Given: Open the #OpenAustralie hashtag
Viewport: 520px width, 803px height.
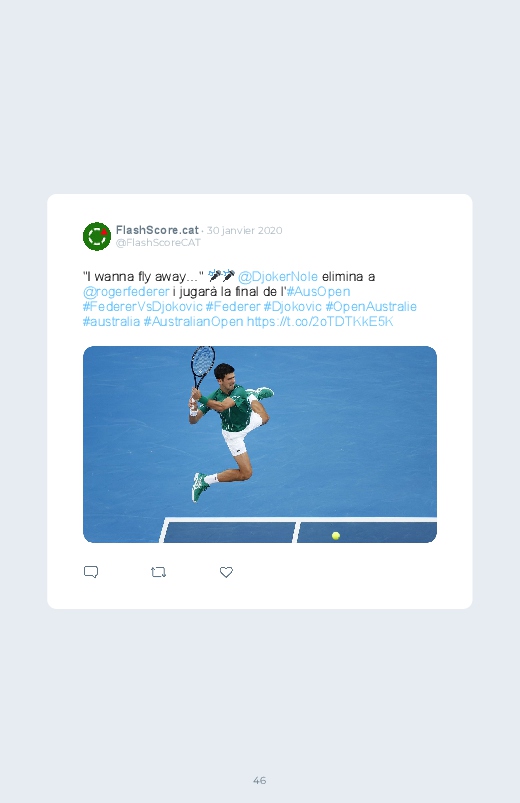Looking at the screenshot, I should pyautogui.click(x=371, y=306).
